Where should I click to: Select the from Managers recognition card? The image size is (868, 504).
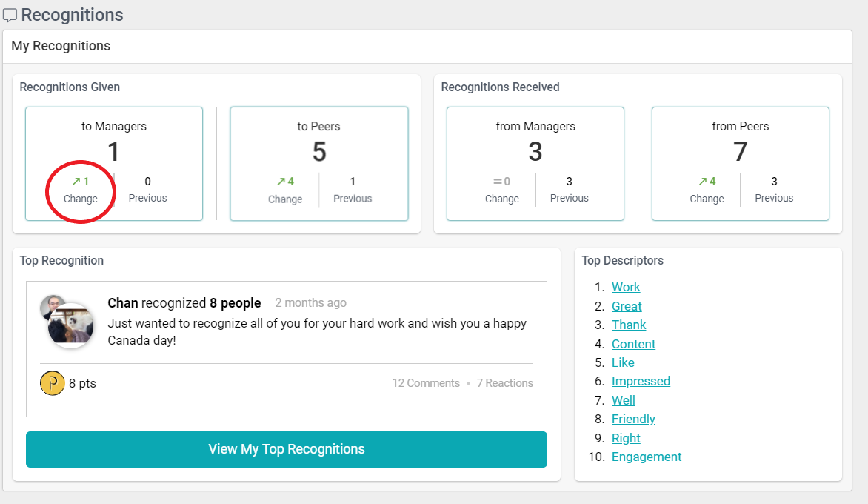[535, 164]
